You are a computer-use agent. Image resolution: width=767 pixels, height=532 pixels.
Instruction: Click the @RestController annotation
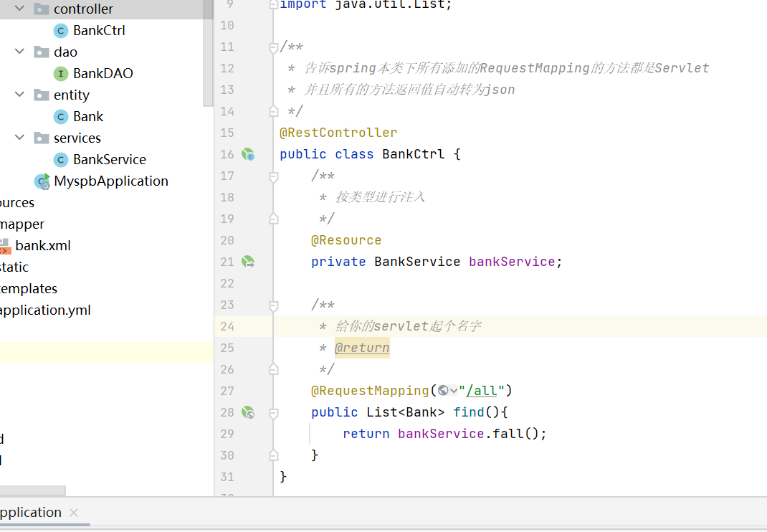click(x=338, y=133)
